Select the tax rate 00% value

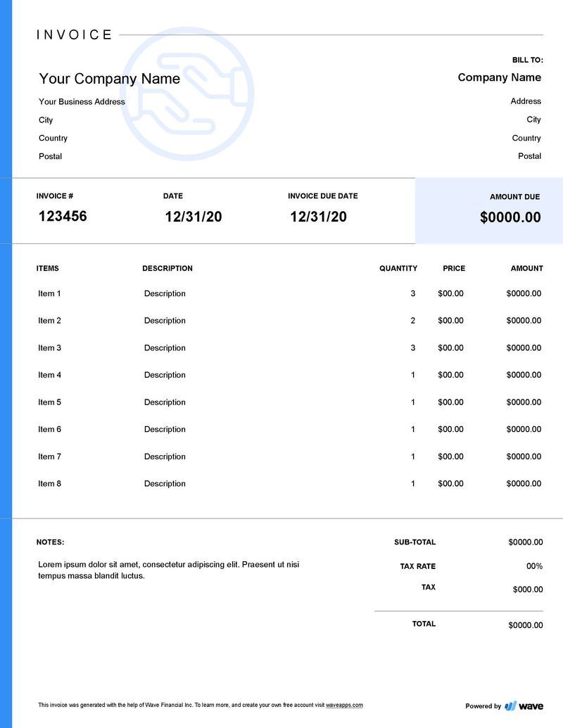point(534,566)
